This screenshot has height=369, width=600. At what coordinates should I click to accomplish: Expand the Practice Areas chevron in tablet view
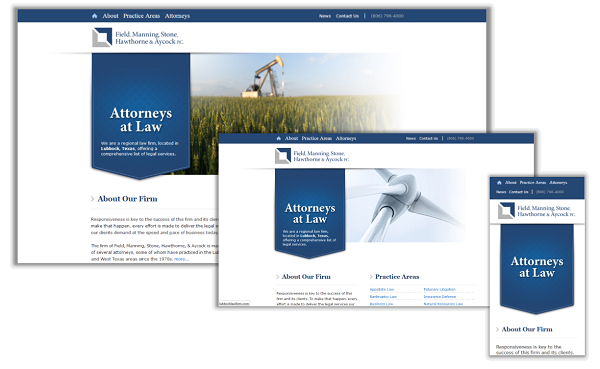click(371, 277)
